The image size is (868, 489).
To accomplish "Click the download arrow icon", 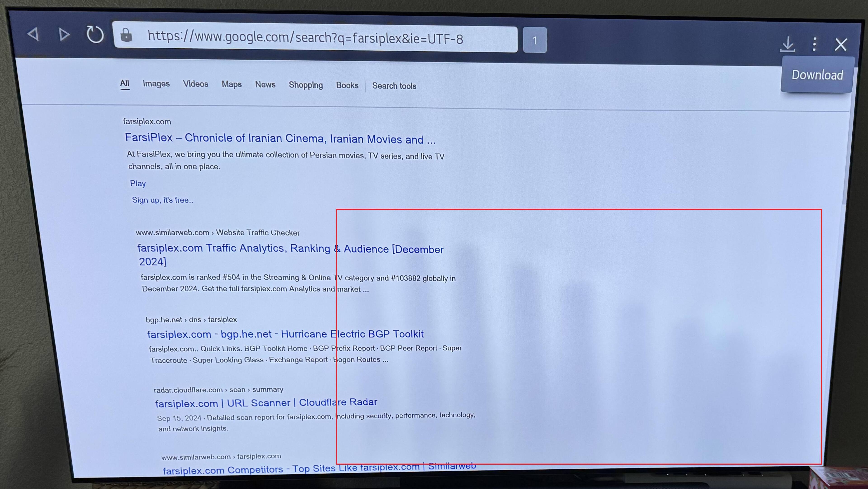I will tap(787, 44).
